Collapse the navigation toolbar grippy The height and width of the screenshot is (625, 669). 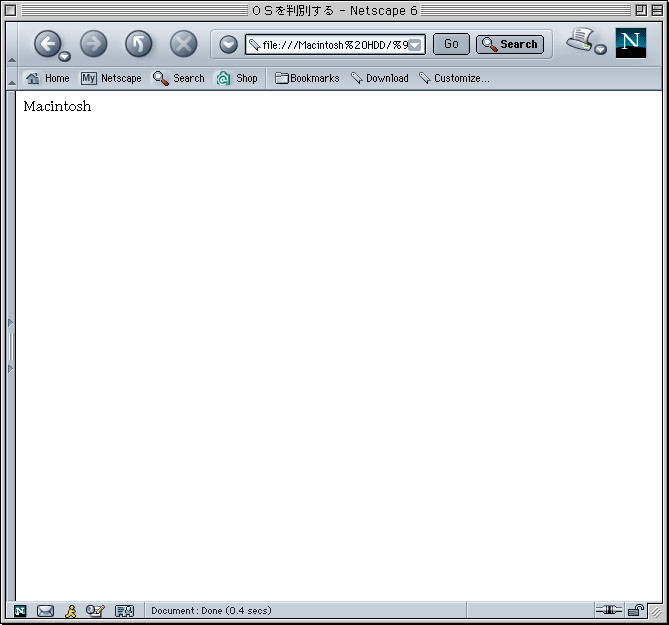[12, 44]
